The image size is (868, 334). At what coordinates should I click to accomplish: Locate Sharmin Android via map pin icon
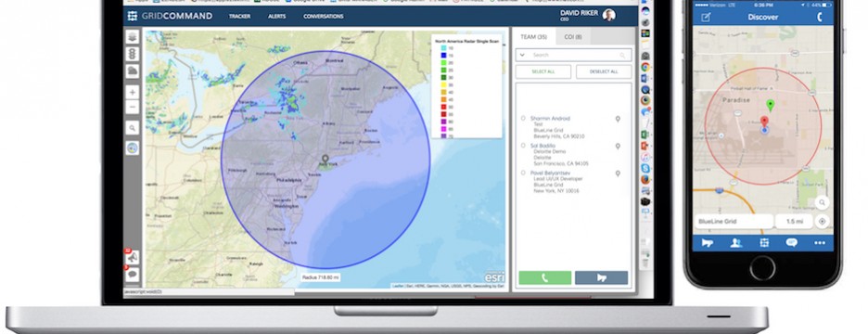[618, 119]
